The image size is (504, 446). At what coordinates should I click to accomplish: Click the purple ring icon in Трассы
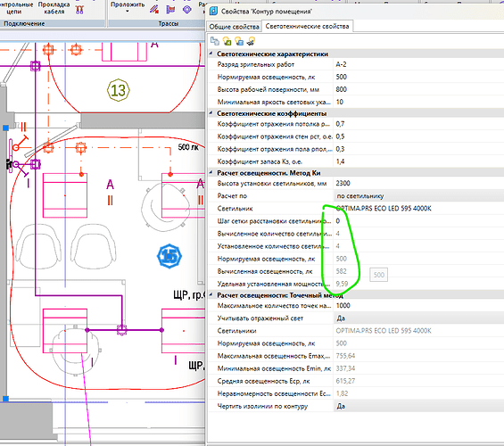187,10
